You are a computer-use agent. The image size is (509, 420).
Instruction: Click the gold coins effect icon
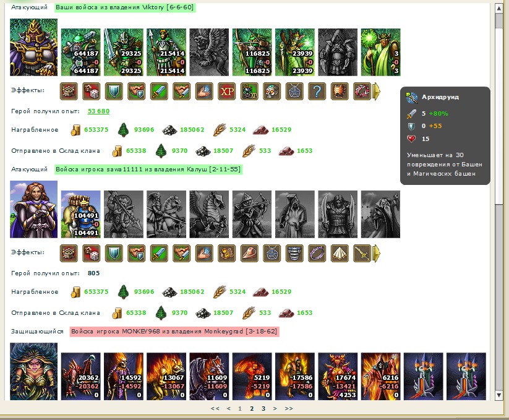[x=226, y=253]
